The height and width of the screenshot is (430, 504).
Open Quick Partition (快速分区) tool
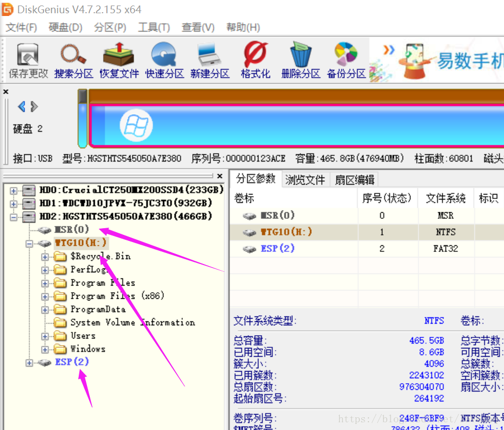pyautogui.click(x=164, y=61)
